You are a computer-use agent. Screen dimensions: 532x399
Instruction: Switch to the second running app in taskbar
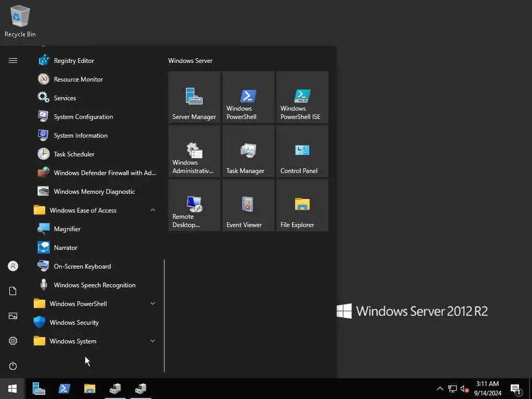click(x=141, y=389)
